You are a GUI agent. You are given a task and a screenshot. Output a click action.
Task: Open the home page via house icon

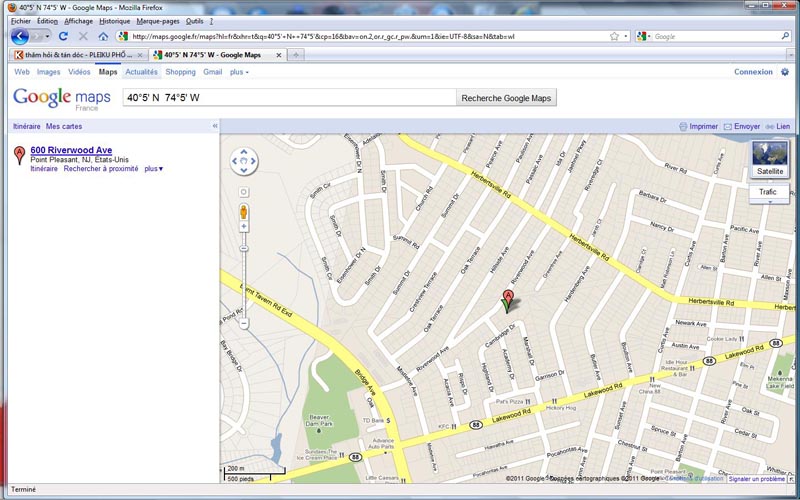tap(103, 36)
